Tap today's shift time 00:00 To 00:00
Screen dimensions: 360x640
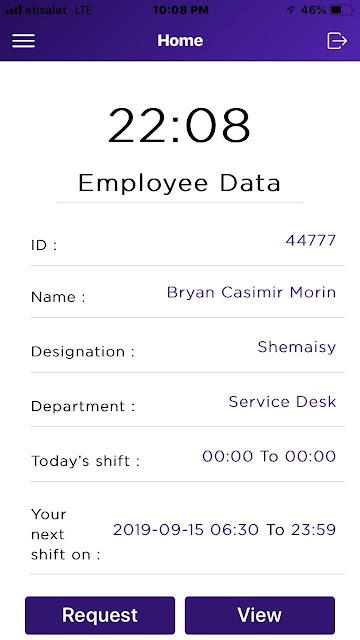pyautogui.click(x=269, y=456)
